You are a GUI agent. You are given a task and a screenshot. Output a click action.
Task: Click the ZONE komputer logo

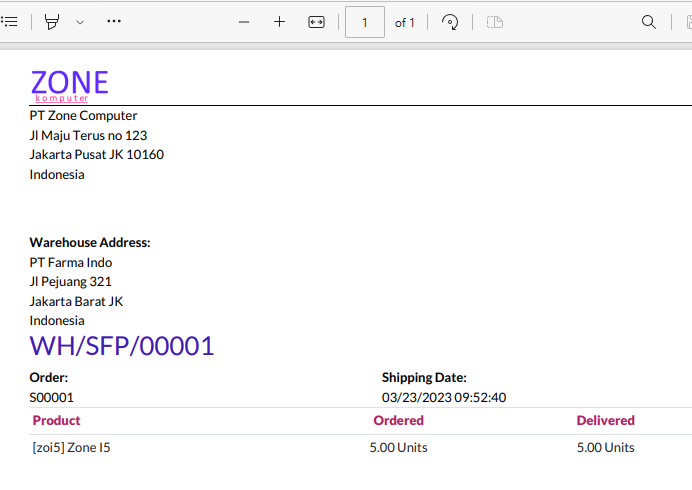coord(70,86)
